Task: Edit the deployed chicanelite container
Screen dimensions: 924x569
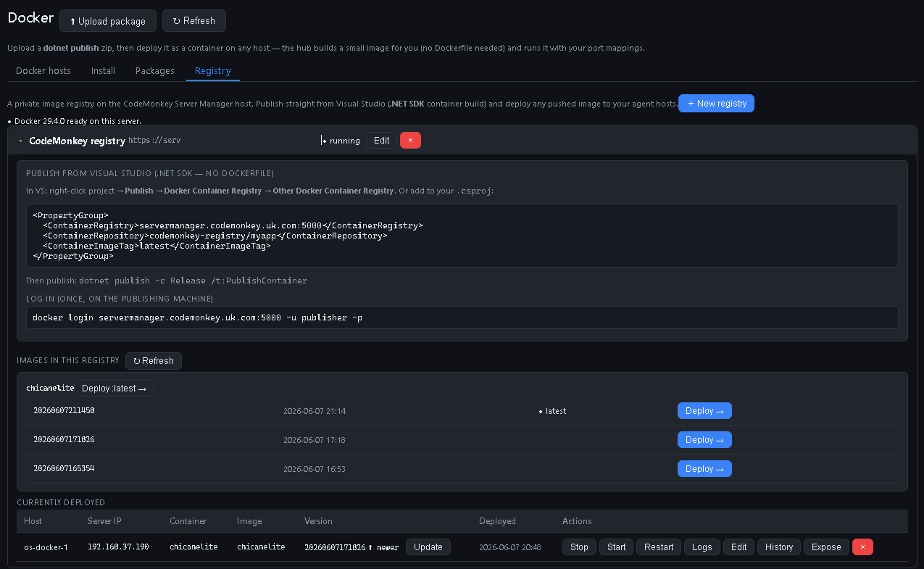Action: coord(739,547)
